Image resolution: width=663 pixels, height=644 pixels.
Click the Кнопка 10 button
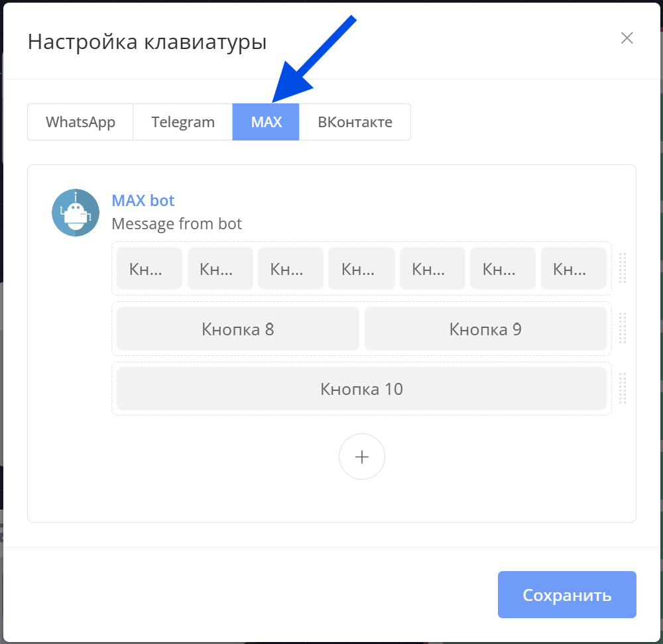[361, 388]
